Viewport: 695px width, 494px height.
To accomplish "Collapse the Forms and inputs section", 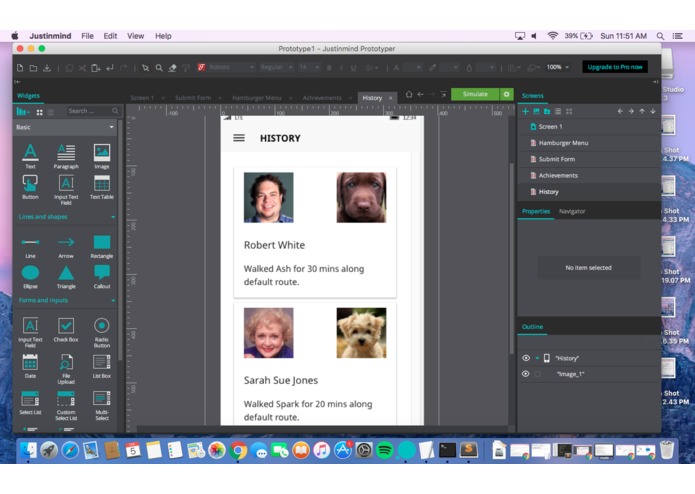I will pos(113,301).
